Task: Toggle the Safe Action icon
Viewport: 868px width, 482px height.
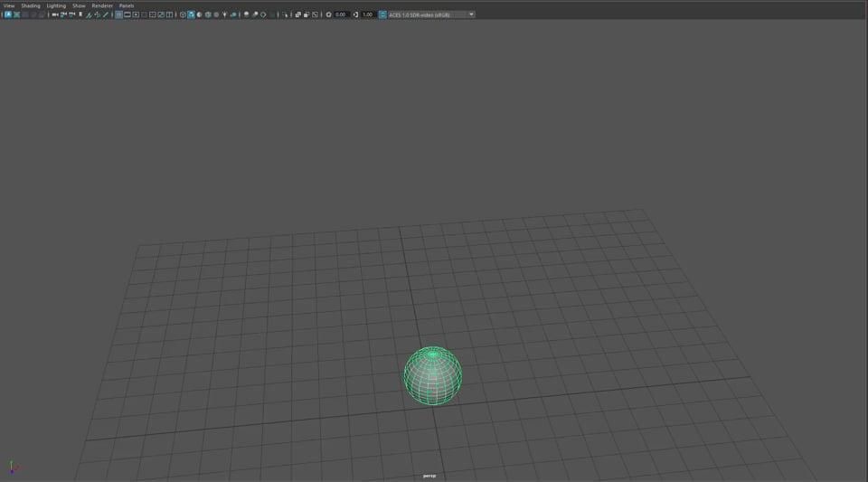Action: (x=161, y=15)
